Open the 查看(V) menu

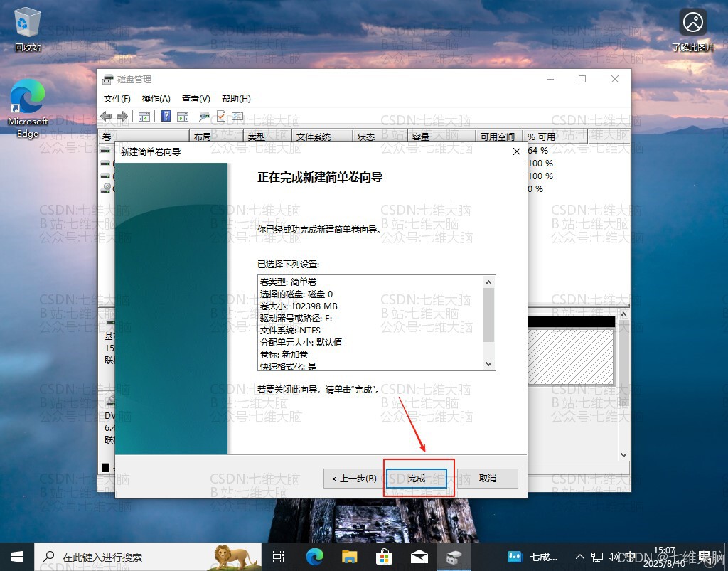pos(196,98)
